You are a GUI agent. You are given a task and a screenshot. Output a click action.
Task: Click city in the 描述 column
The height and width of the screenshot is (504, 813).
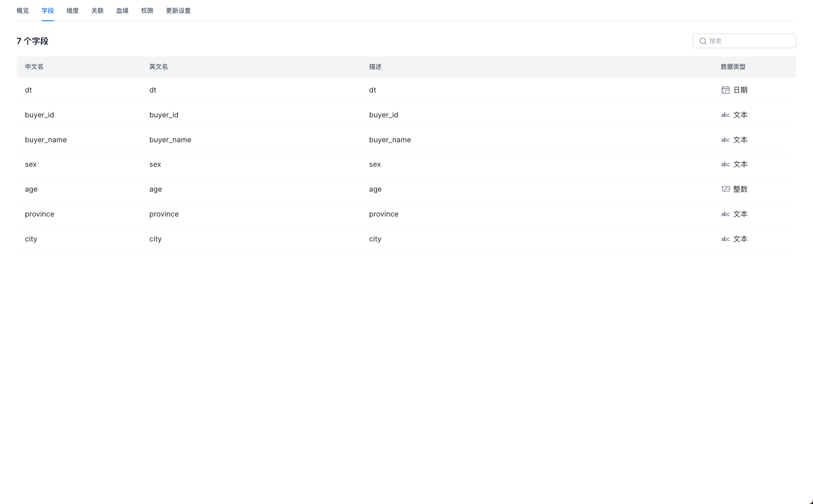click(x=375, y=239)
